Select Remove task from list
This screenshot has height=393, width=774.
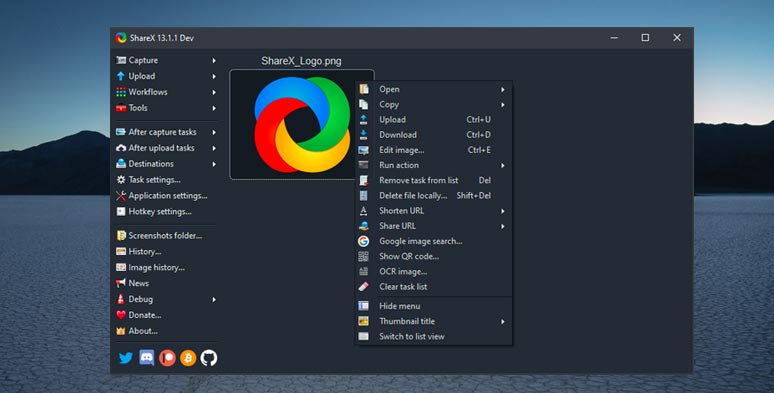point(433,180)
